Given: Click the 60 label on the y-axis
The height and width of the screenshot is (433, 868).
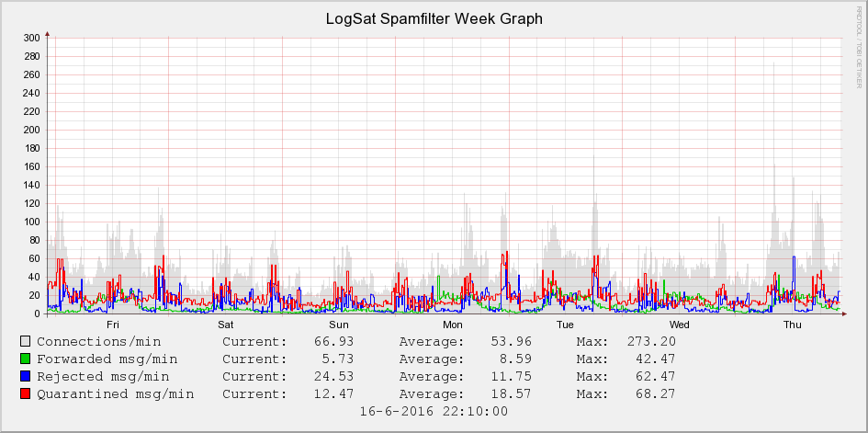Looking at the screenshot, I should pos(34,258).
